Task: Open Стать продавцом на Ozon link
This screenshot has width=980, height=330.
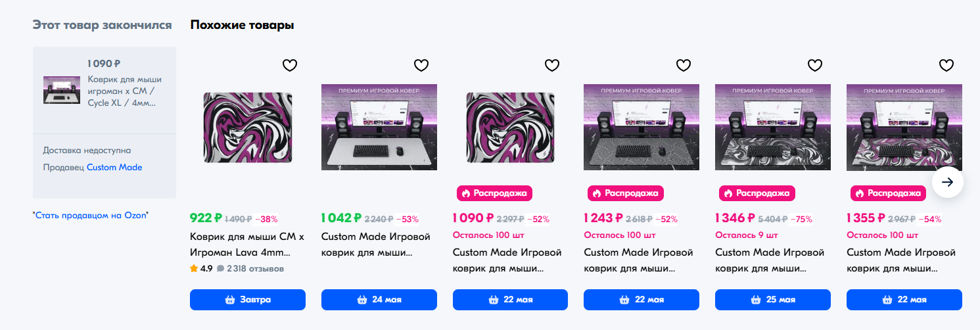Action: click(x=91, y=215)
